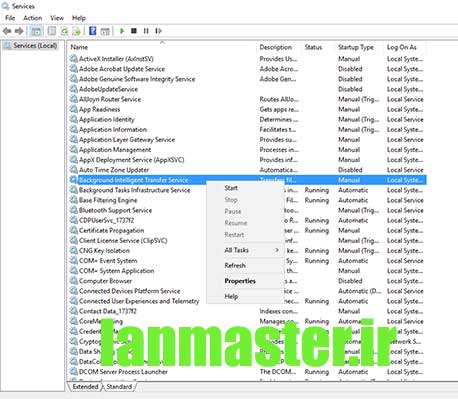Choose Properties in the context menu
The image size is (458, 399).
(240, 281)
